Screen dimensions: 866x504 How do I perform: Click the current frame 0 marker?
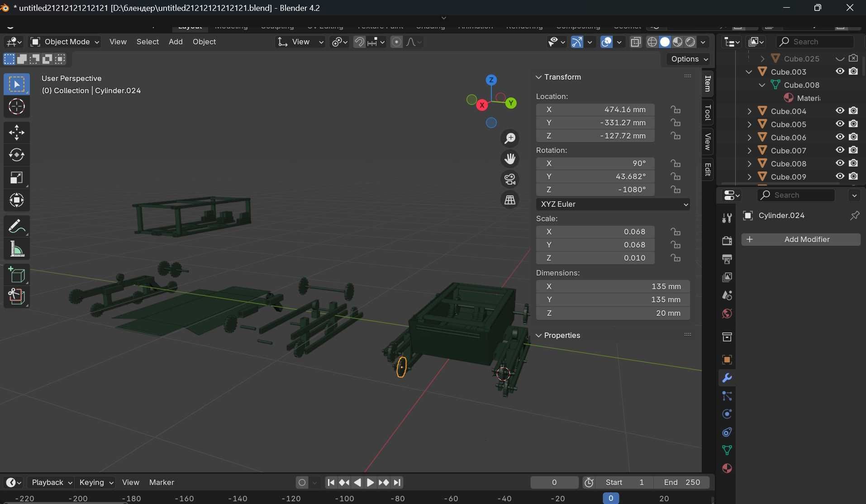point(611,498)
